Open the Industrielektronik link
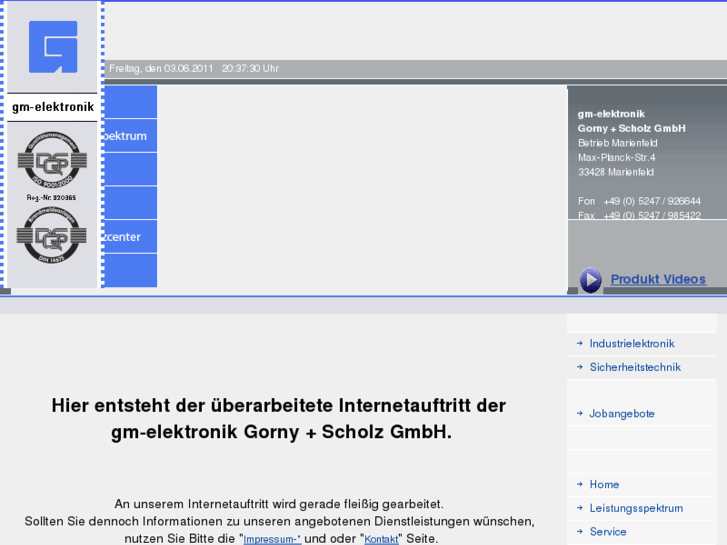Image resolution: width=727 pixels, height=545 pixels. click(x=631, y=344)
